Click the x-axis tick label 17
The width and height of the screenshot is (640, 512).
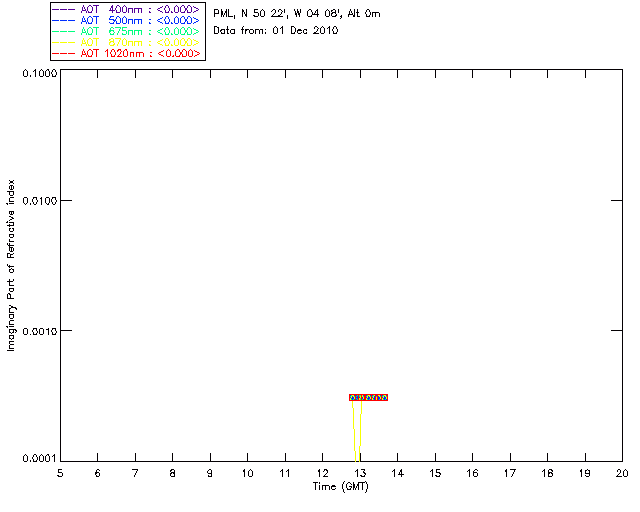point(510,473)
